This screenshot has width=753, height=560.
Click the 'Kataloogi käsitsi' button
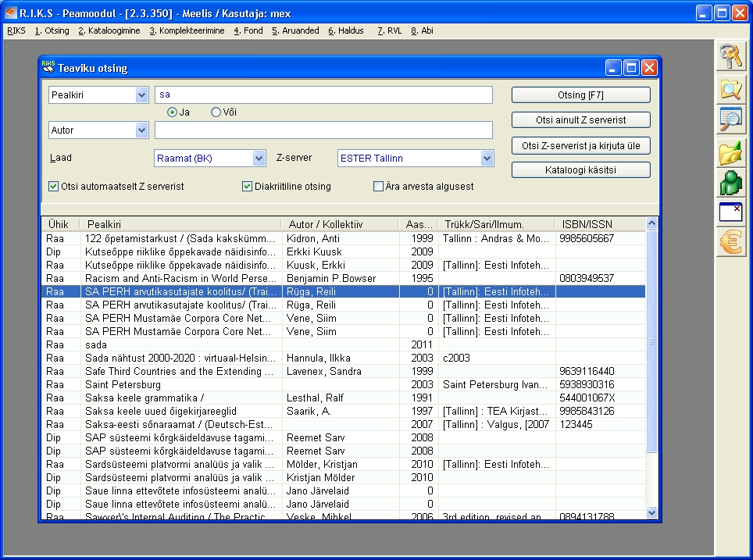580,169
